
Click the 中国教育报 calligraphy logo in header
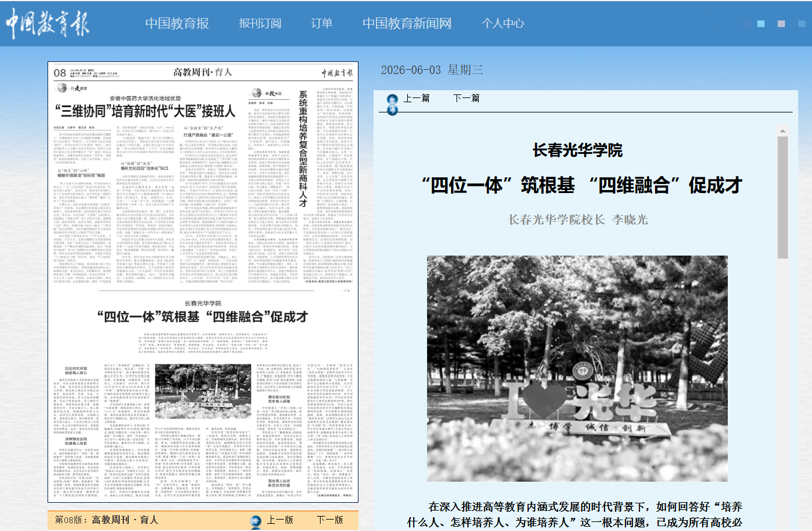pyautogui.click(x=47, y=24)
